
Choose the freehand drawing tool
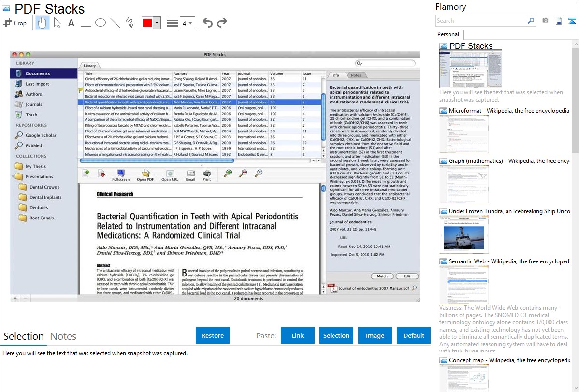(x=129, y=23)
